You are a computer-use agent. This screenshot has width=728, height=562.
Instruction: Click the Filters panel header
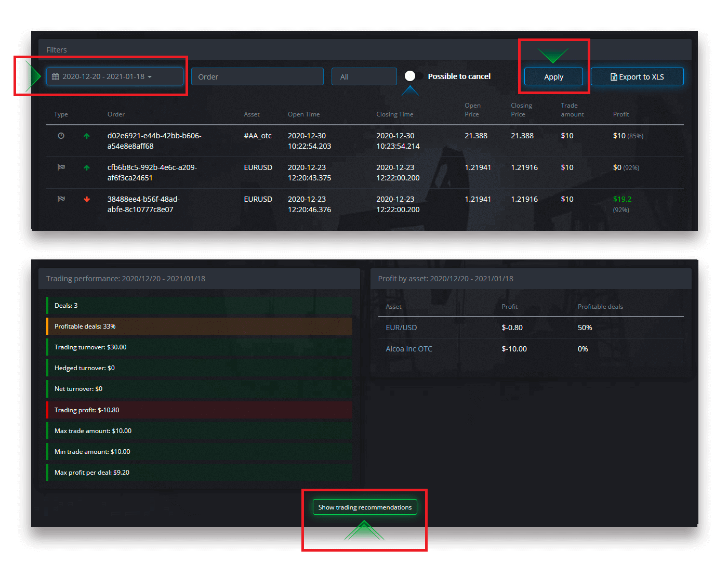pyautogui.click(x=365, y=50)
